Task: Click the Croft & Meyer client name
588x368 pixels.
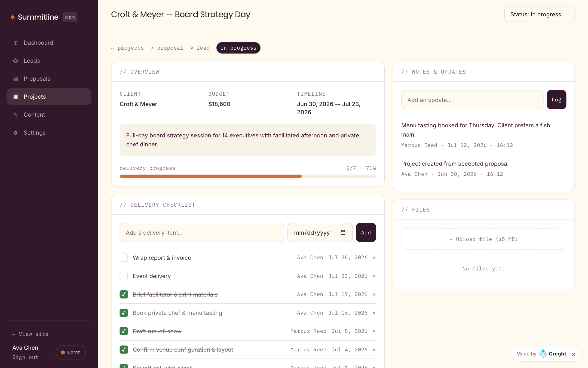Action: point(138,104)
